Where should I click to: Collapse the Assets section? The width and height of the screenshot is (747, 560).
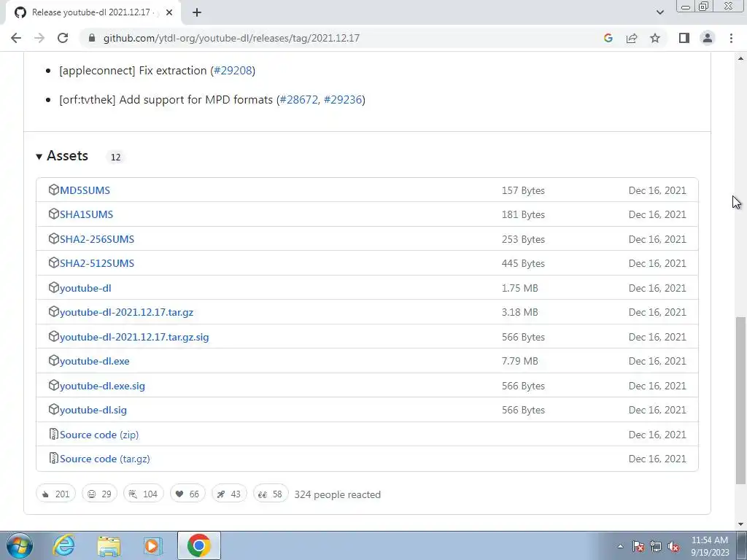[63, 156]
